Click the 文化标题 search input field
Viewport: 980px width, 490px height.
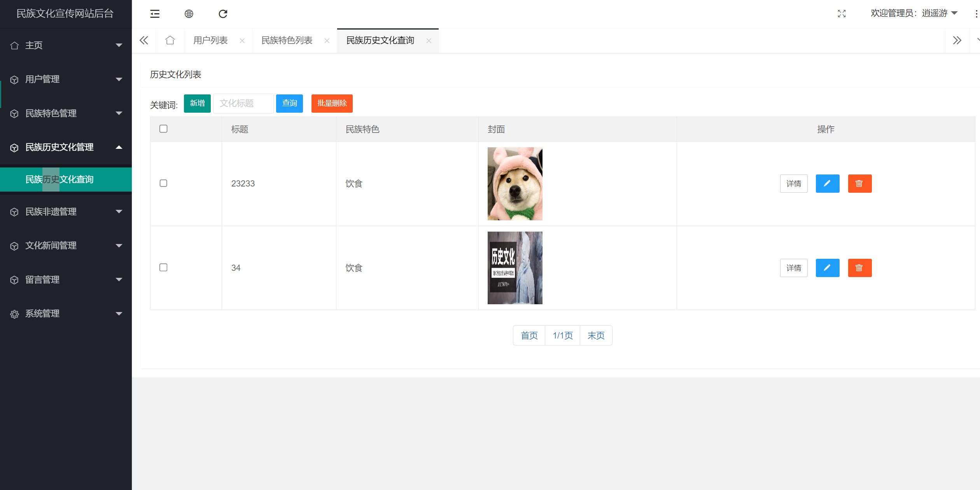tap(243, 103)
